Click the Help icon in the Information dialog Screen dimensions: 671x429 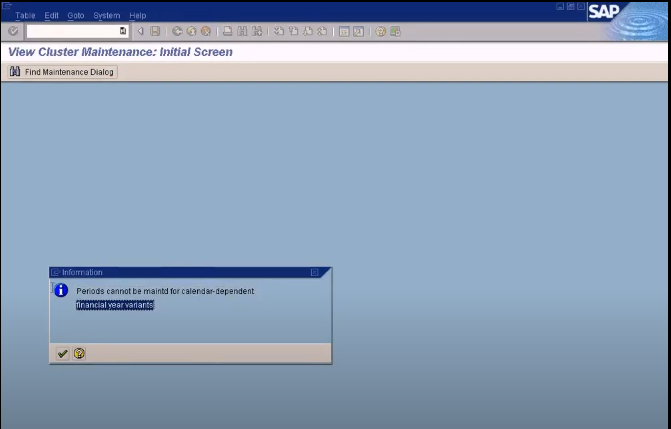(x=79, y=354)
